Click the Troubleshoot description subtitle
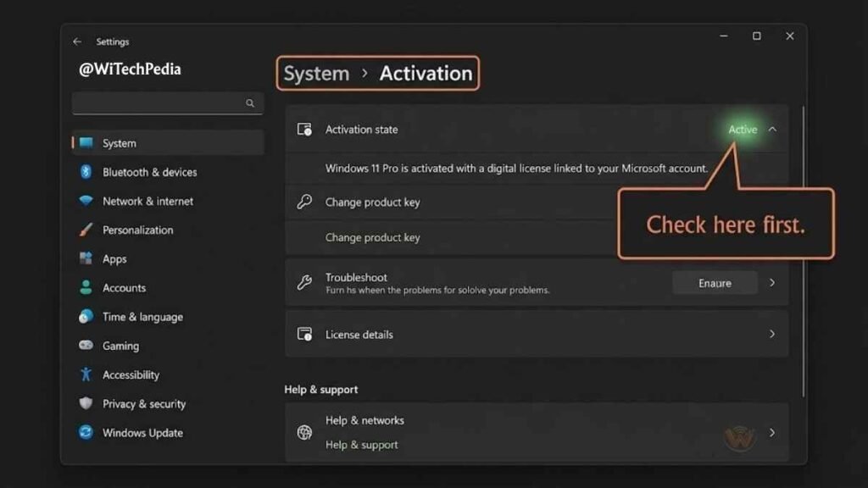The width and height of the screenshot is (868, 488). tap(437, 290)
